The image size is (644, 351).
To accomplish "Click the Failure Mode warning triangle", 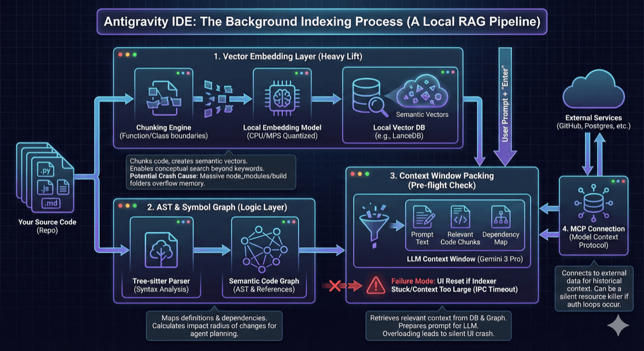I will (x=376, y=285).
